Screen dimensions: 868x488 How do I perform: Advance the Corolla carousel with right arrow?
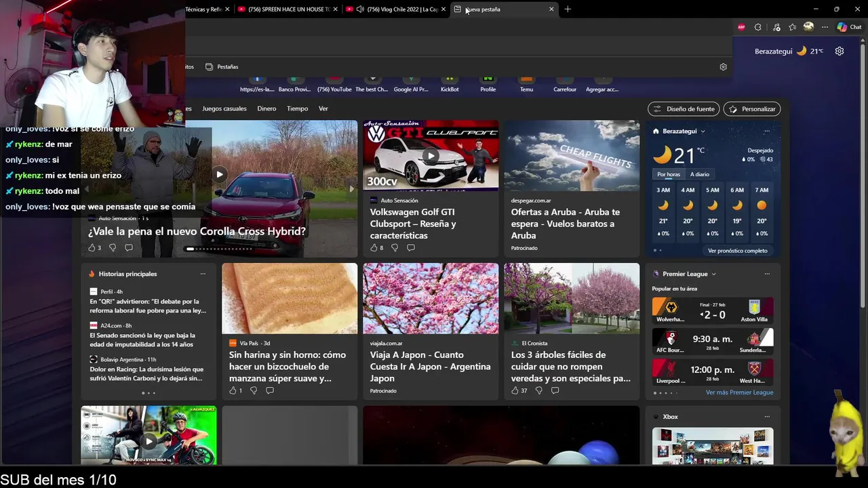351,189
